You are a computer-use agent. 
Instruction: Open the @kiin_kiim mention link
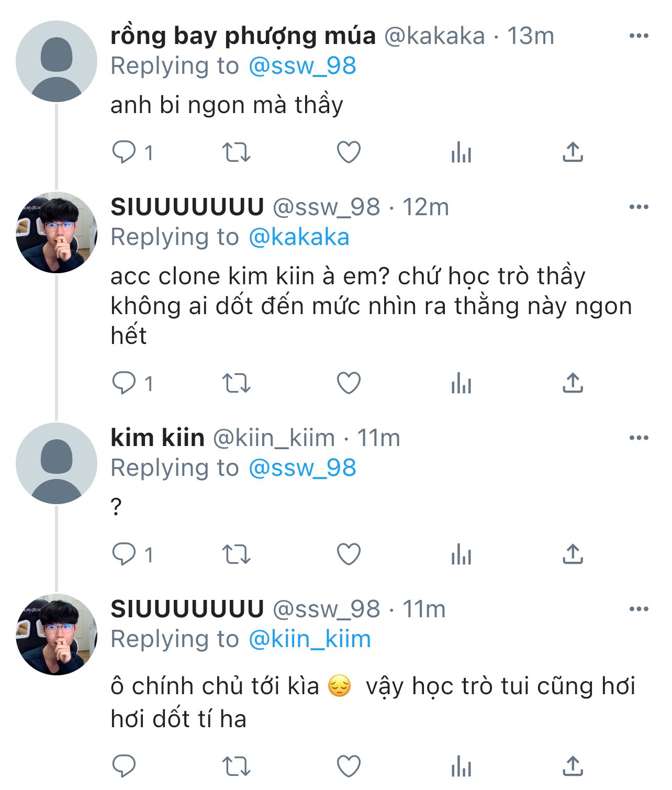coord(309,639)
